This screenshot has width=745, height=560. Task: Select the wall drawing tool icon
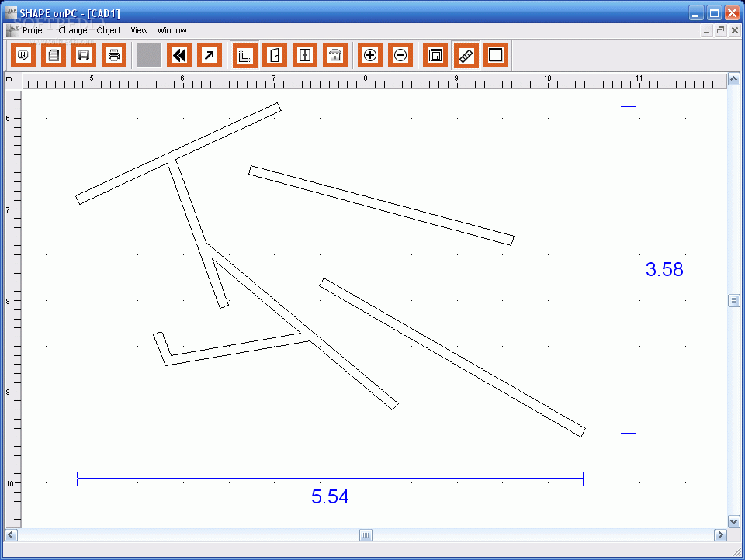point(244,56)
